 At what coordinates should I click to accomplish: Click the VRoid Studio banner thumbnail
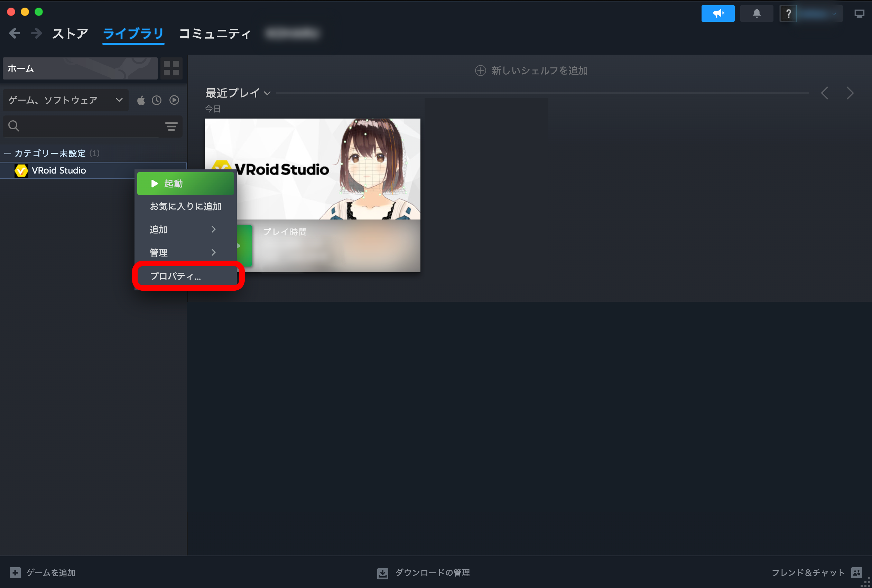(x=313, y=169)
